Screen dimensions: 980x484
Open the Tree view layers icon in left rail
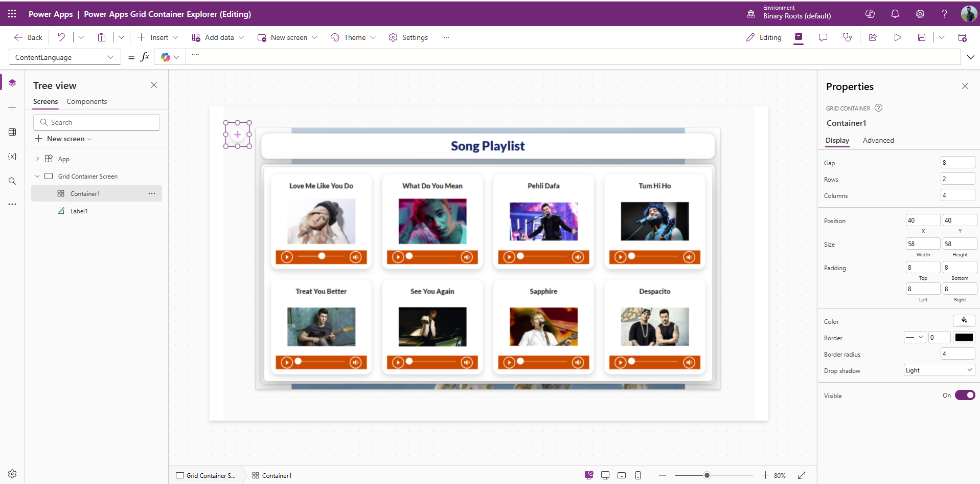(12, 83)
